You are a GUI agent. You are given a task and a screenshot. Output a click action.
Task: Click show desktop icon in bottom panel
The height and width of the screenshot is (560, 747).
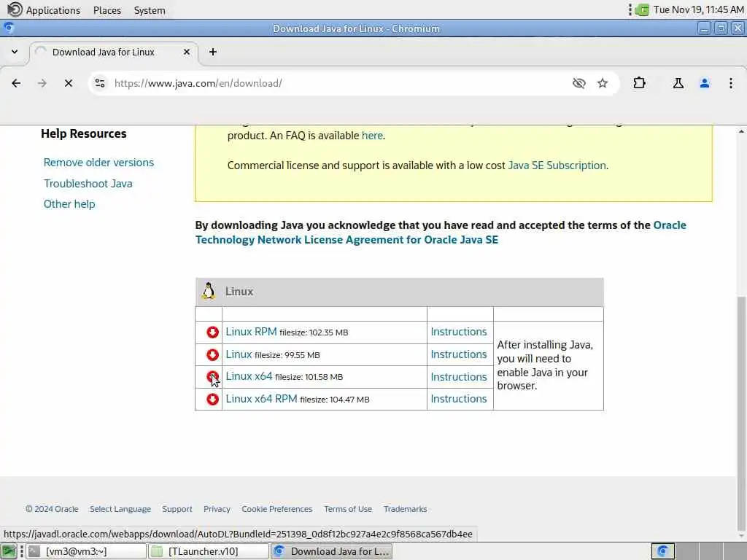point(9,551)
